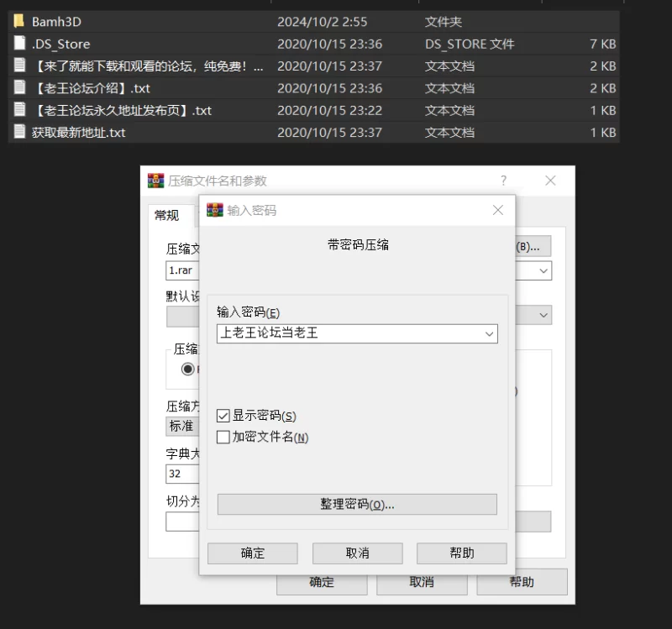
Task: Enable 加密文件名(N) checkbox
Action: click(223, 437)
